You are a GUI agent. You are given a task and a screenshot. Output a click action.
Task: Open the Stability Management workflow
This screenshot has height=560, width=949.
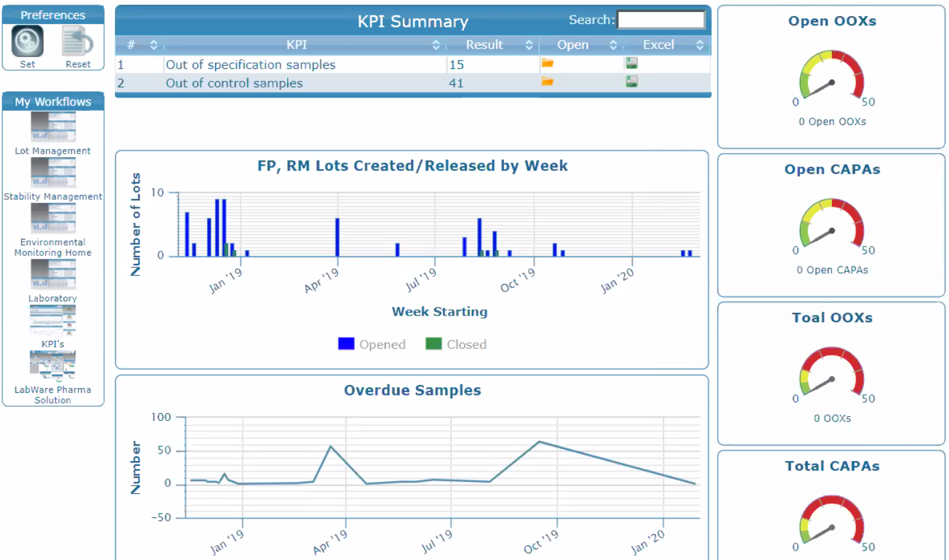53,173
